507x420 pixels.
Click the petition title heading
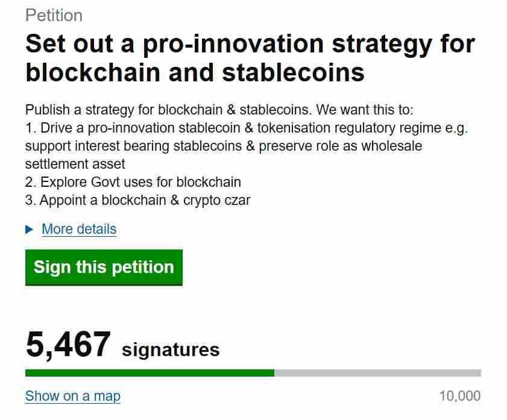click(x=249, y=58)
